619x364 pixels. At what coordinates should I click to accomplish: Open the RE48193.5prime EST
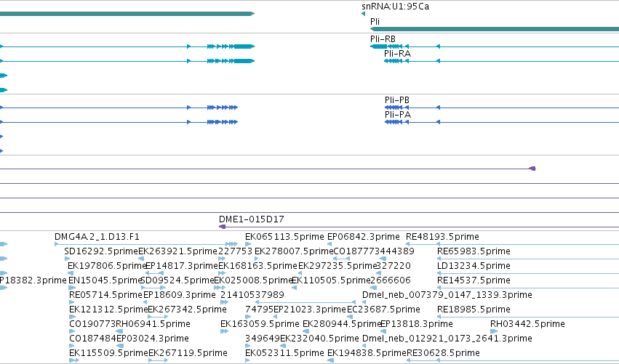442,237
